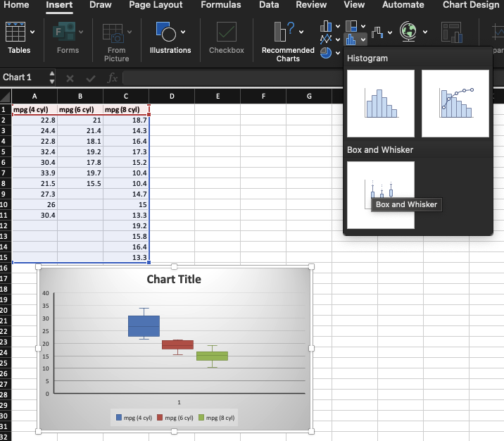This screenshot has height=441, width=504.
Task: Choose the Box and Whisker chart option
Action: 380,194
